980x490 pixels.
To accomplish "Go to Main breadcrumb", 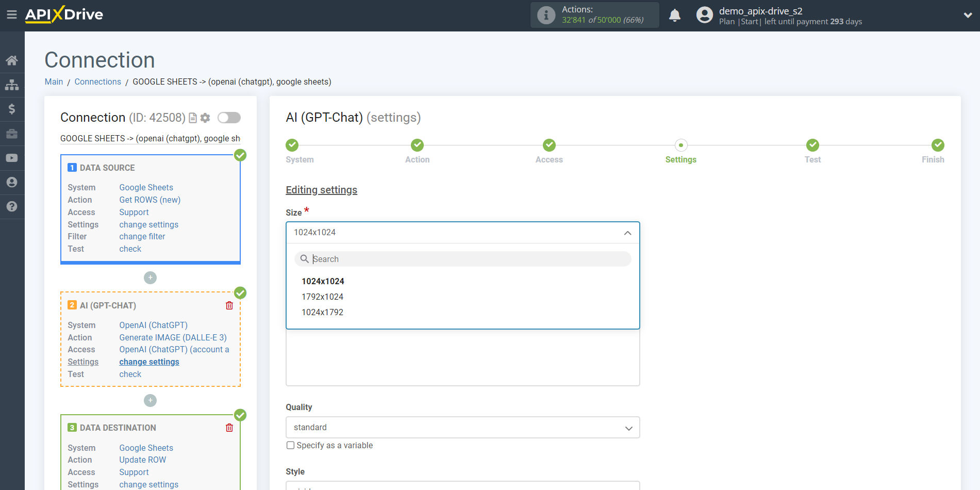I will pyautogui.click(x=54, y=81).
